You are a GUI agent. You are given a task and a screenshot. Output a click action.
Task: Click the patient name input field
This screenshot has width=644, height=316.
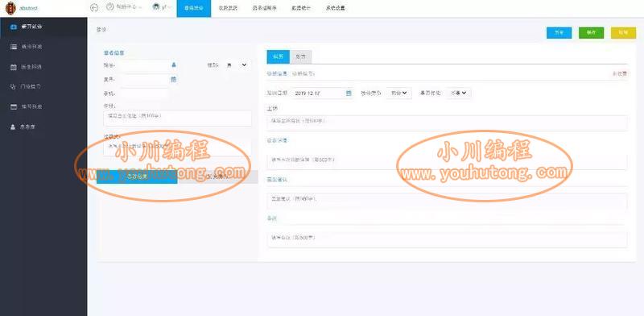click(145, 65)
